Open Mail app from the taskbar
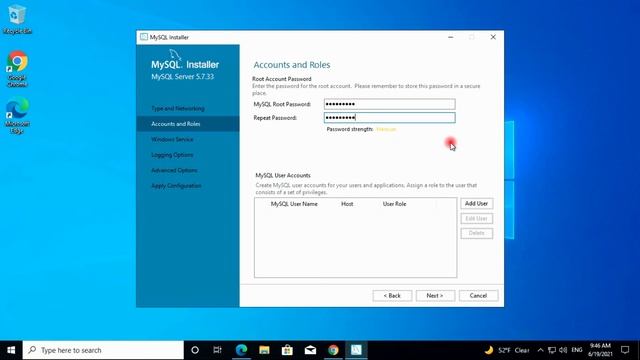Viewport: 640px width, 360px height. tap(310, 350)
